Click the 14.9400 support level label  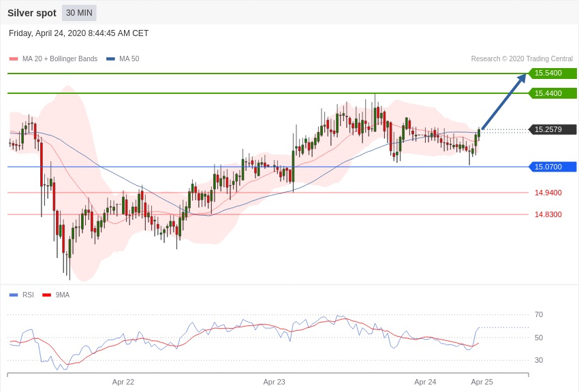pos(548,193)
